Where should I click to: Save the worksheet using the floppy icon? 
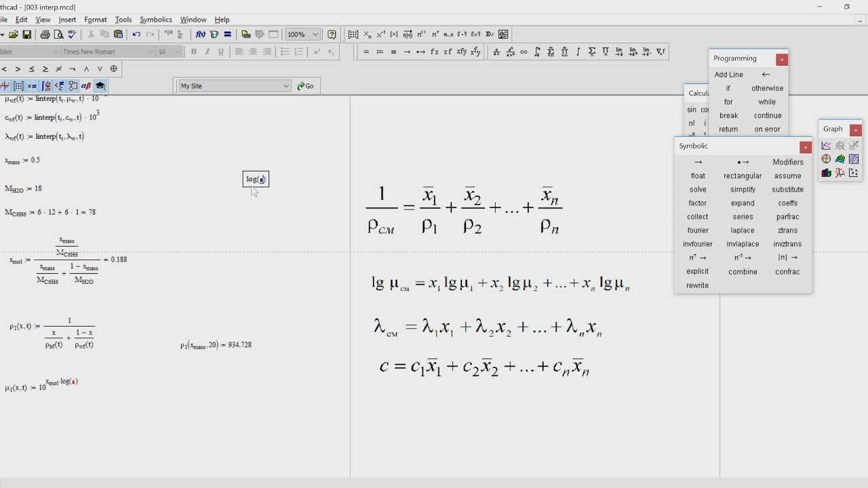point(27,35)
